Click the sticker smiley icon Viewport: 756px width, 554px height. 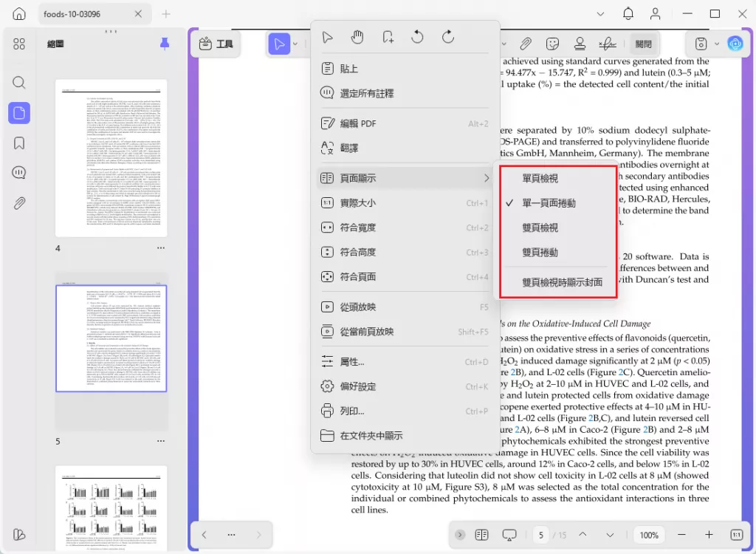click(552, 44)
